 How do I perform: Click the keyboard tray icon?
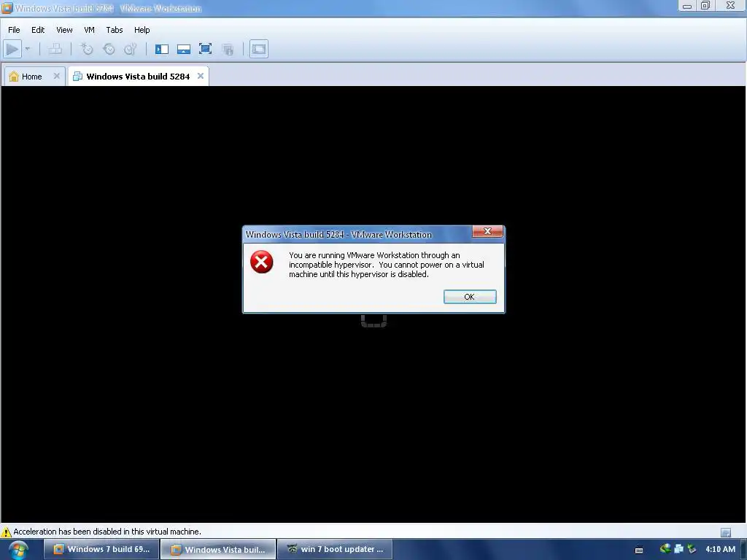click(x=639, y=550)
